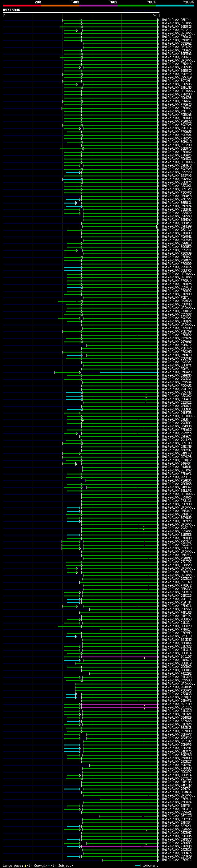
Task: Open hit UniRef100_A5AWY9
Action: coord(177,40)
